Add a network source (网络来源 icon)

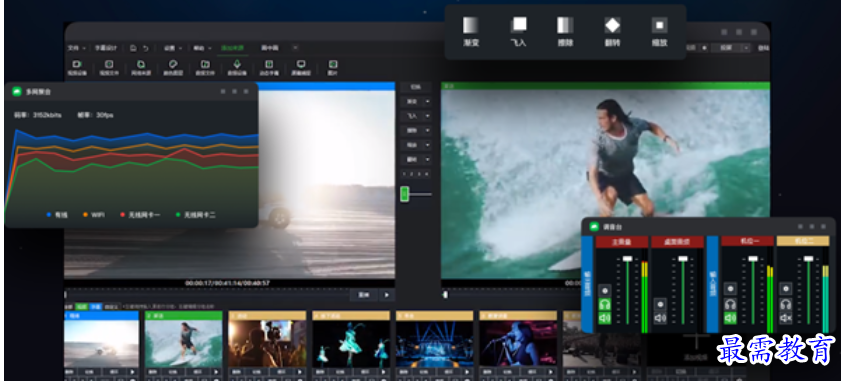click(x=141, y=64)
